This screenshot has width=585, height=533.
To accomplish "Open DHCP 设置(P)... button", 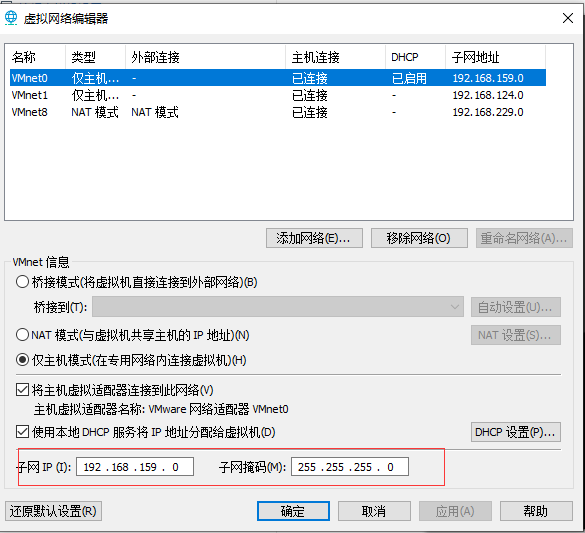I will tap(516, 432).
